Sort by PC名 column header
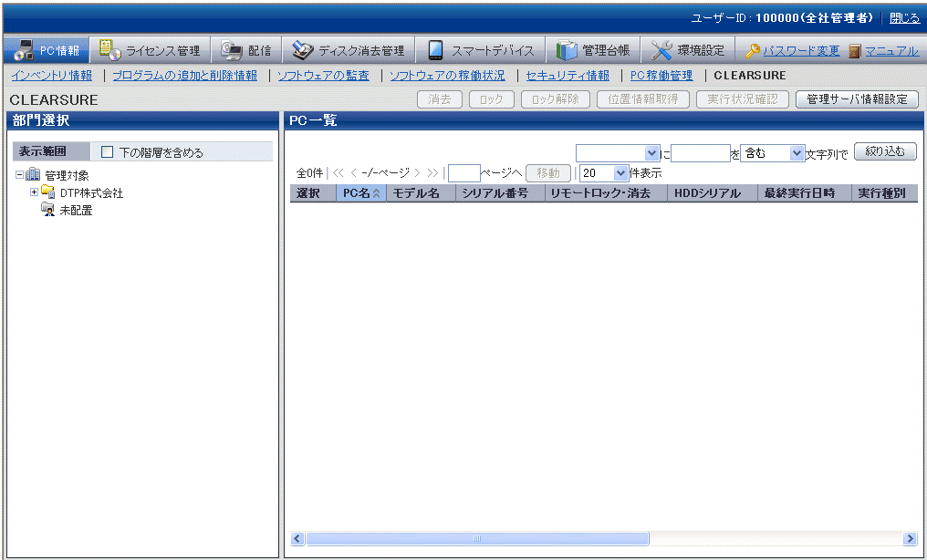Viewport: 927px width, 560px height. [361, 193]
